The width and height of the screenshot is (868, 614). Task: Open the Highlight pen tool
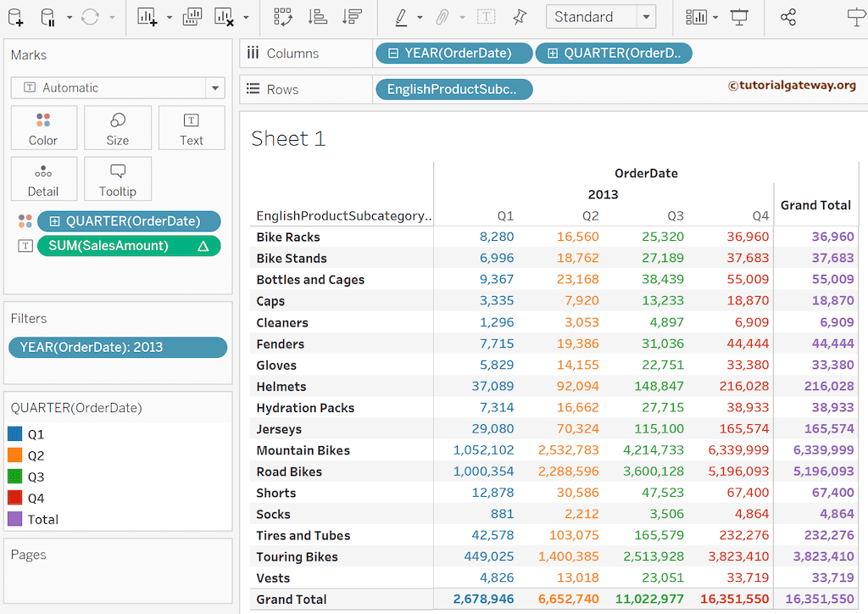400,16
